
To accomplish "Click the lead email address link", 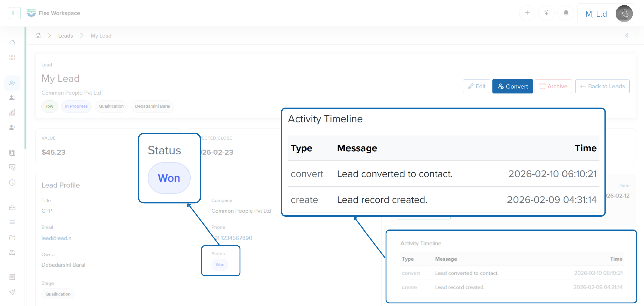I will point(56,238).
